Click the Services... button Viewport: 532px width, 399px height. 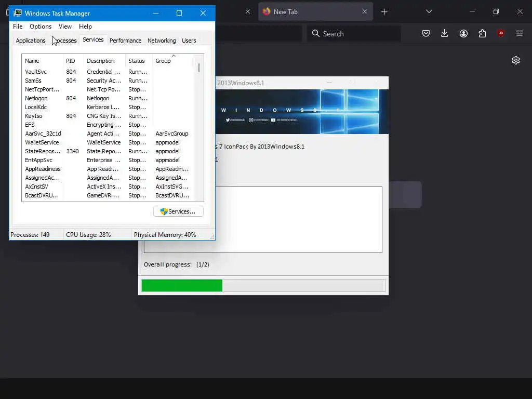tap(179, 211)
